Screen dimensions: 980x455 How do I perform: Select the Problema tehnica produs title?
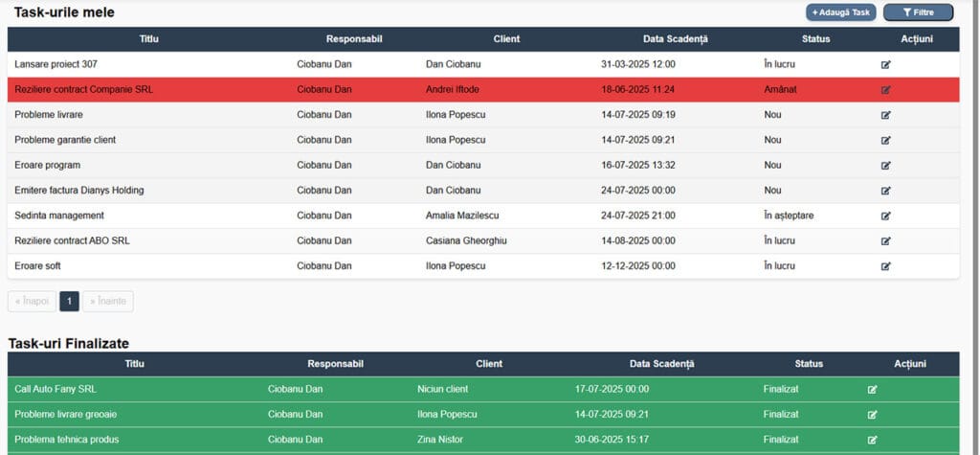point(67,440)
